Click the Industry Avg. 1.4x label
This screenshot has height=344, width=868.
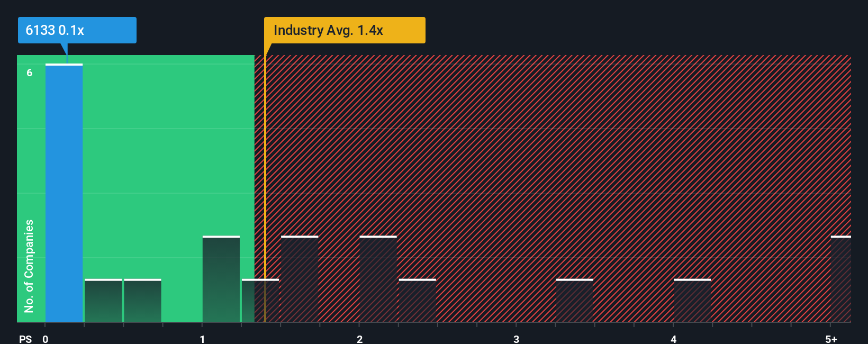345,30
